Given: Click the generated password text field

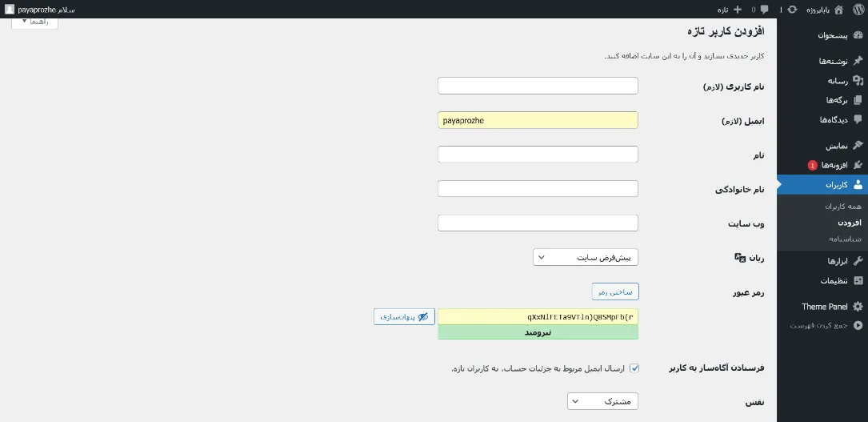Looking at the screenshot, I should 538,317.
